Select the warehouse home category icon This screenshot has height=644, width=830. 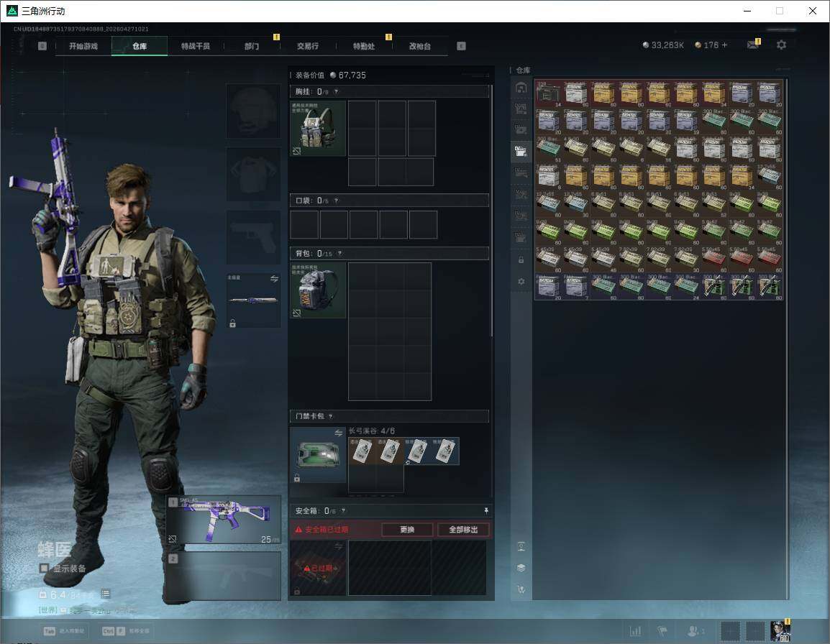(x=521, y=88)
